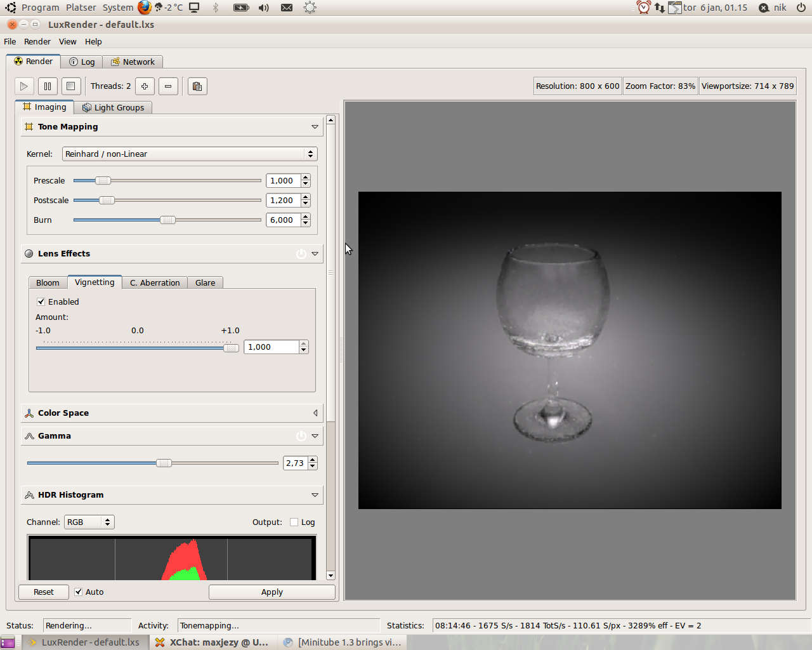Open the Render menu
This screenshot has width=812, height=650.
pos(37,42)
